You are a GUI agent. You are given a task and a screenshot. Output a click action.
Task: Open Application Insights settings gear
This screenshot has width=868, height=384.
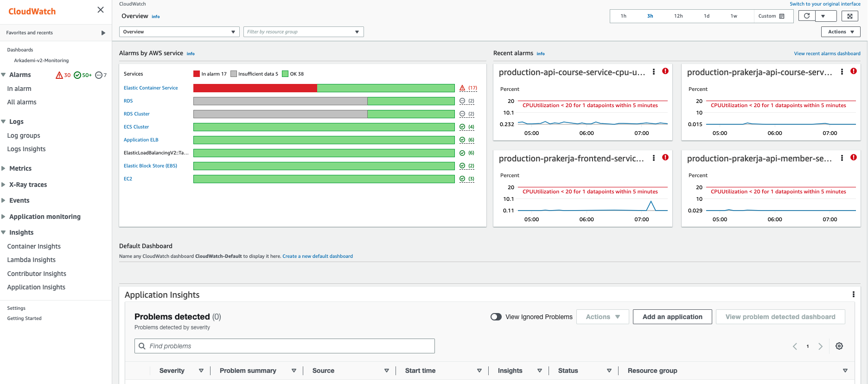[839, 346]
